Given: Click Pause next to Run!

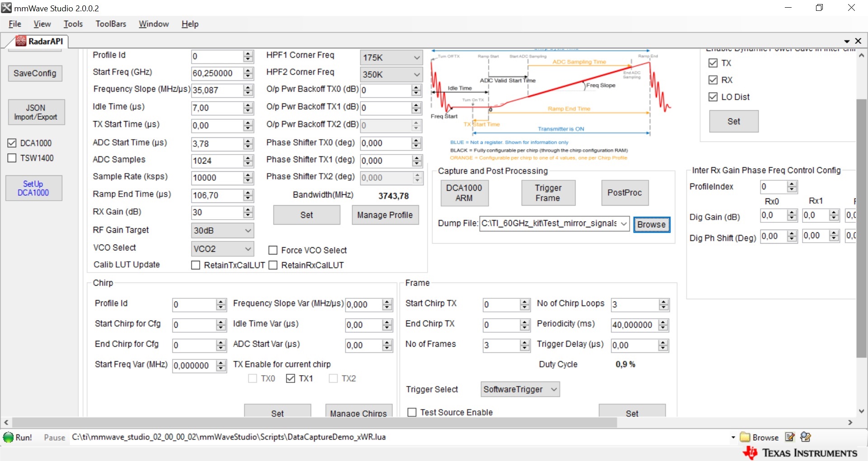Looking at the screenshot, I should (54, 437).
